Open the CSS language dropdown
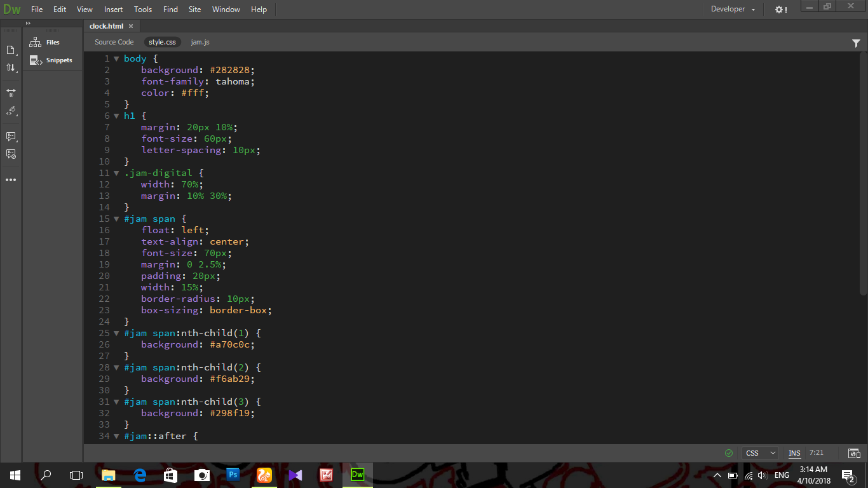 [x=760, y=453]
